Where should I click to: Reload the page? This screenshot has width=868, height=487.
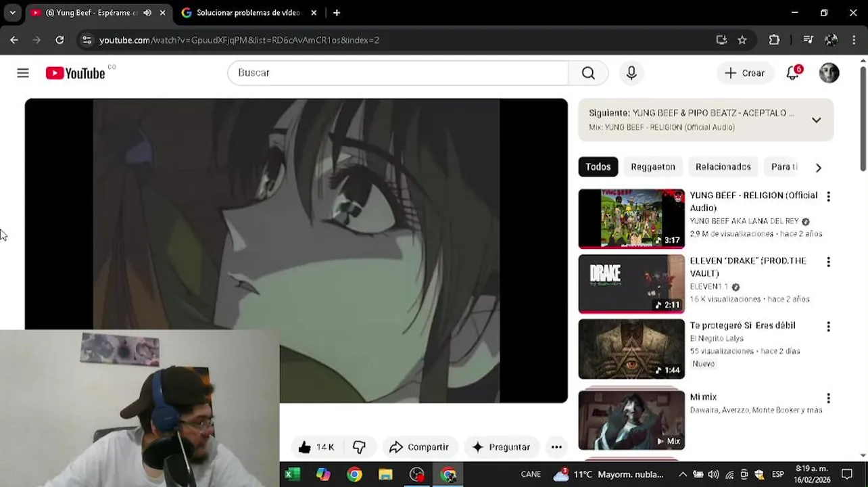tap(59, 40)
